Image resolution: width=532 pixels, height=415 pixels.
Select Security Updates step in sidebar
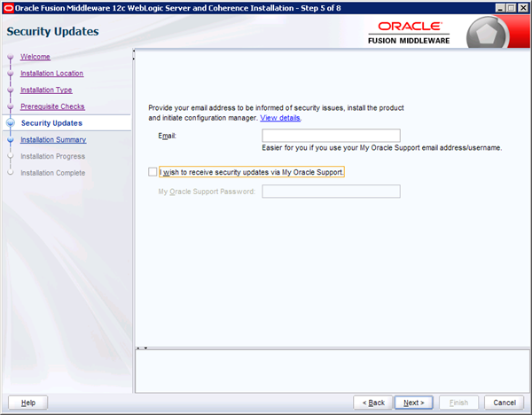tap(51, 123)
